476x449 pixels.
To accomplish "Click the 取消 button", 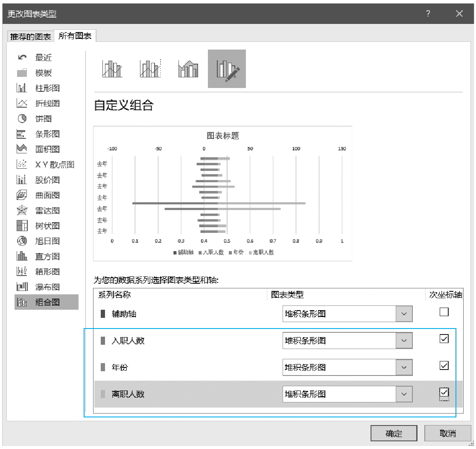I will (448, 433).
